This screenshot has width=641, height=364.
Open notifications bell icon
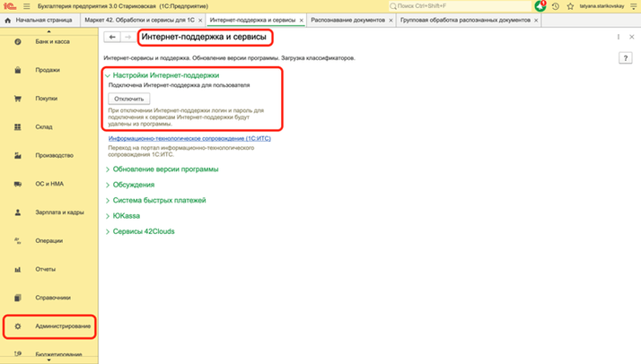coord(540,6)
